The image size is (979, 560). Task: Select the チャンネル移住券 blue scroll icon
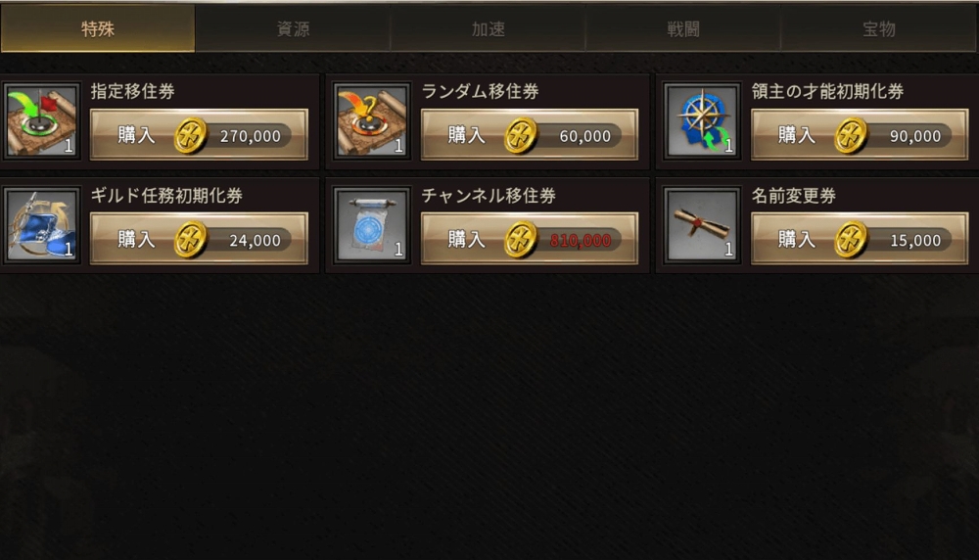371,225
